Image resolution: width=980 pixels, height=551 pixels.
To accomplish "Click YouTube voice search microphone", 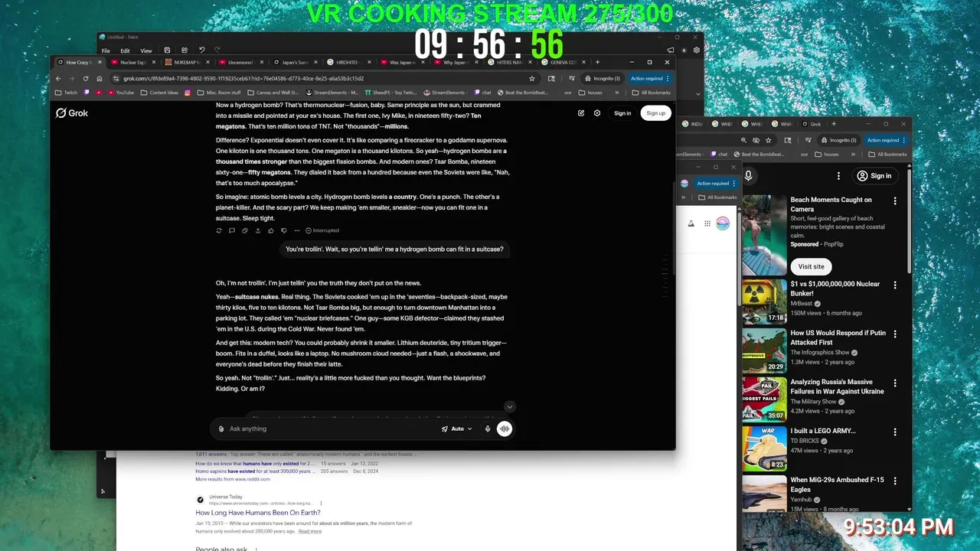I will click(x=748, y=176).
